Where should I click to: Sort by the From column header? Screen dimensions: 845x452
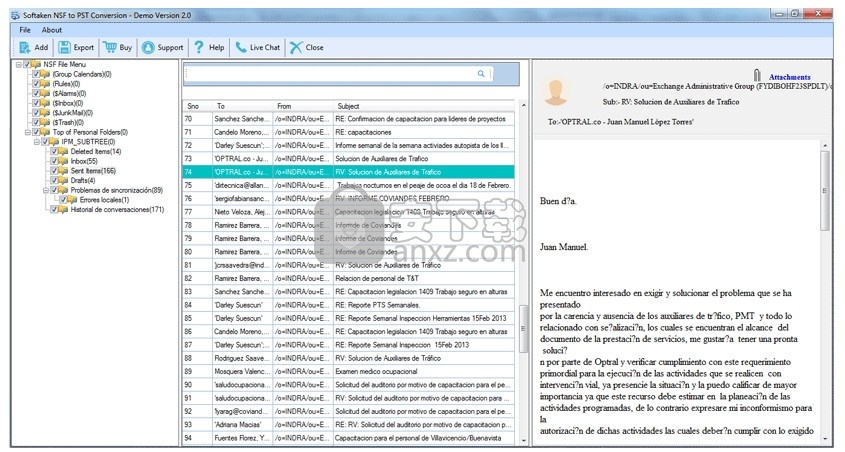click(x=303, y=106)
